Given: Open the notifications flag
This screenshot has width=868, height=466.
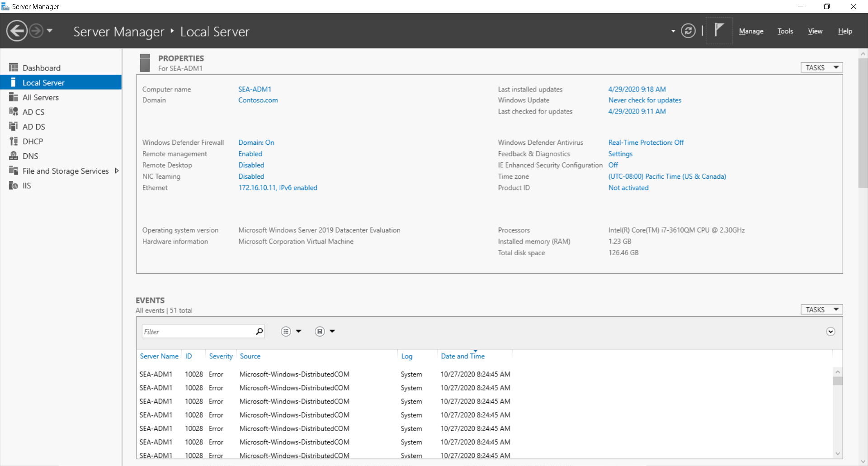Looking at the screenshot, I should click(x=719, y=30).
